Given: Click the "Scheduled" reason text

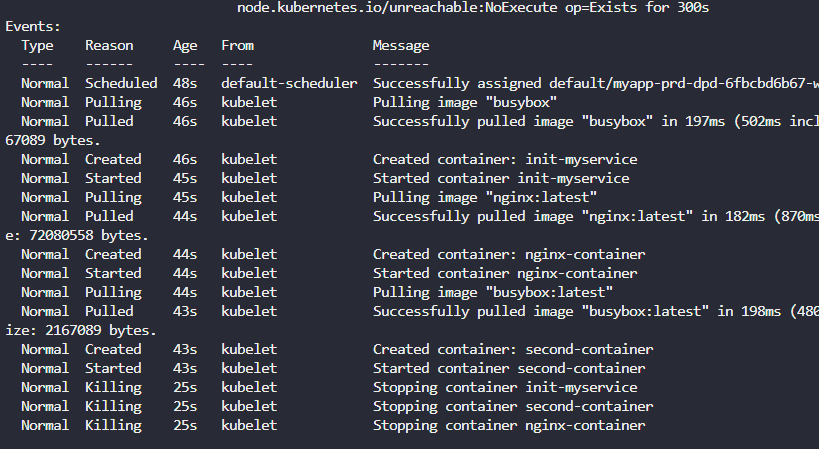Looking at the screenshot, I should 121,83.
